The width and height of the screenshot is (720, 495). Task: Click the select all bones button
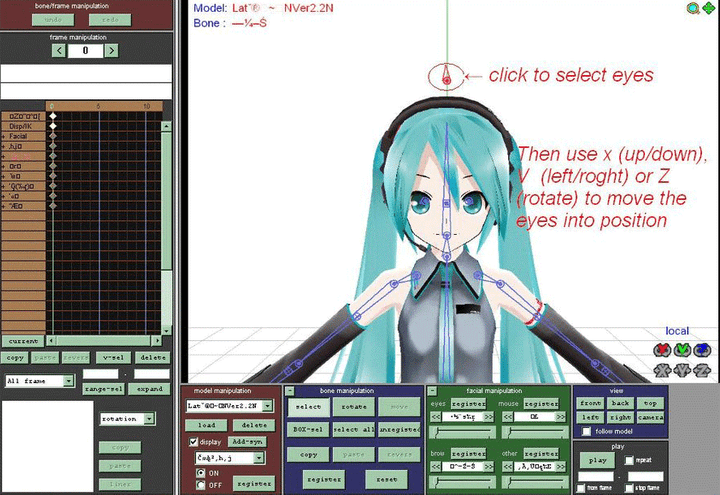354,430
